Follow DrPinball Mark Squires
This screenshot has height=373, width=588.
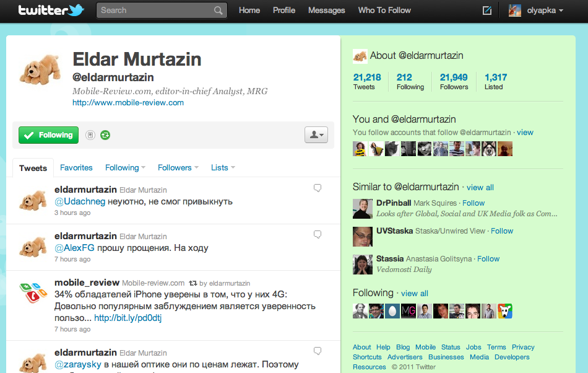[473, 203]
